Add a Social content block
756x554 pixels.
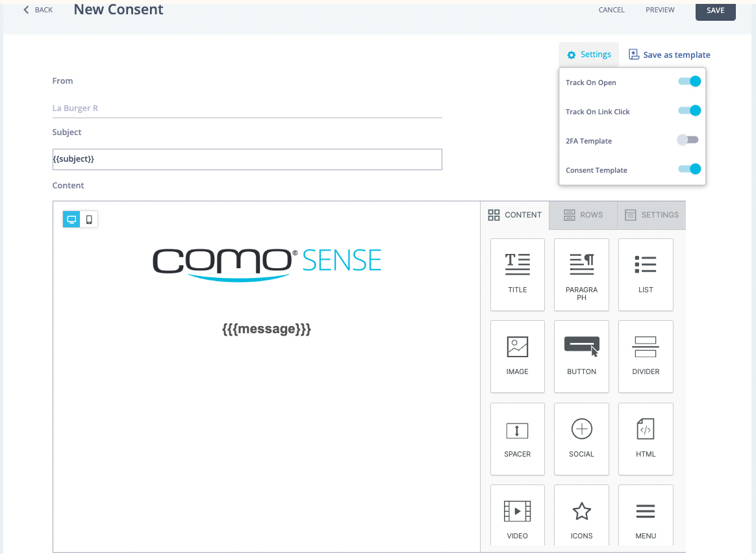pyautogui.click(x=581, y=439)
